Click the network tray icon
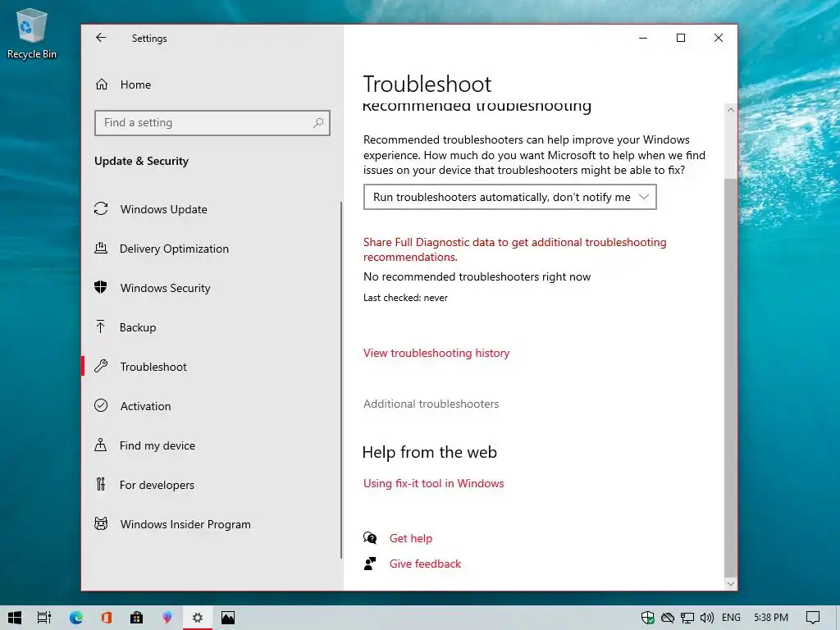This screenshot has height=630, width=840. (687, 618)
